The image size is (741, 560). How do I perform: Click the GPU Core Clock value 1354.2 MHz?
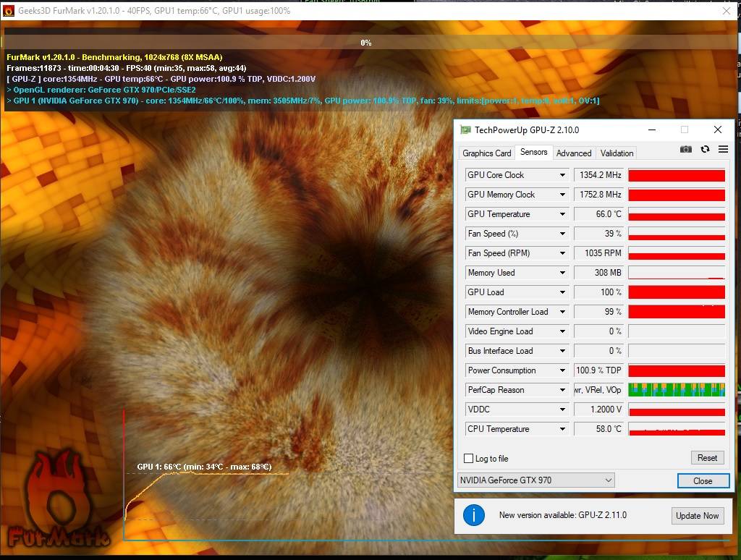click(598, 175)
